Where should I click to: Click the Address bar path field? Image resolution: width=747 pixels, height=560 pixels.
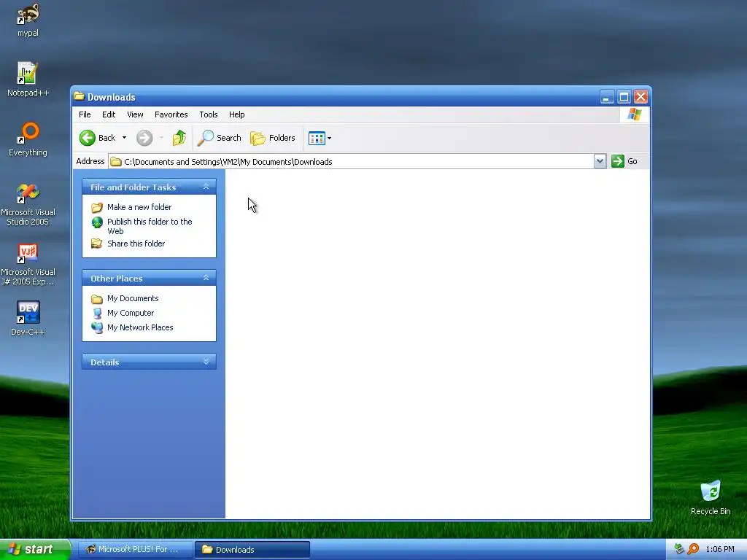click(x=351, y=161)
